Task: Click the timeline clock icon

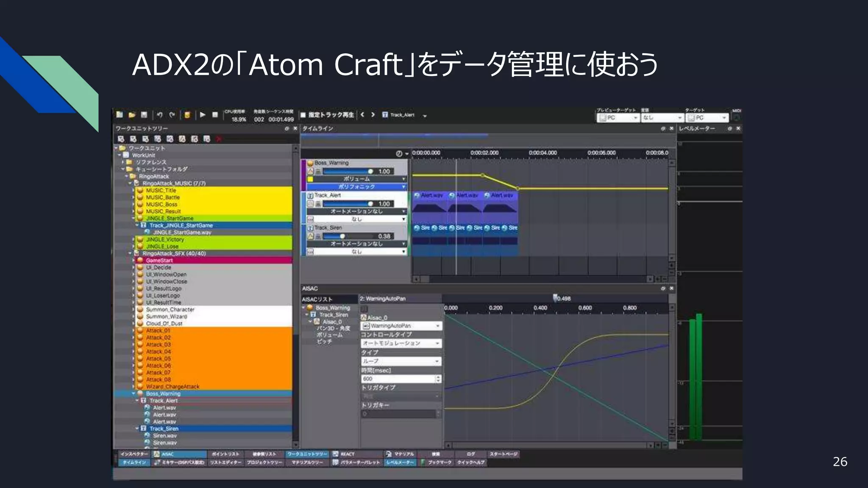Action: pos(399,153)
